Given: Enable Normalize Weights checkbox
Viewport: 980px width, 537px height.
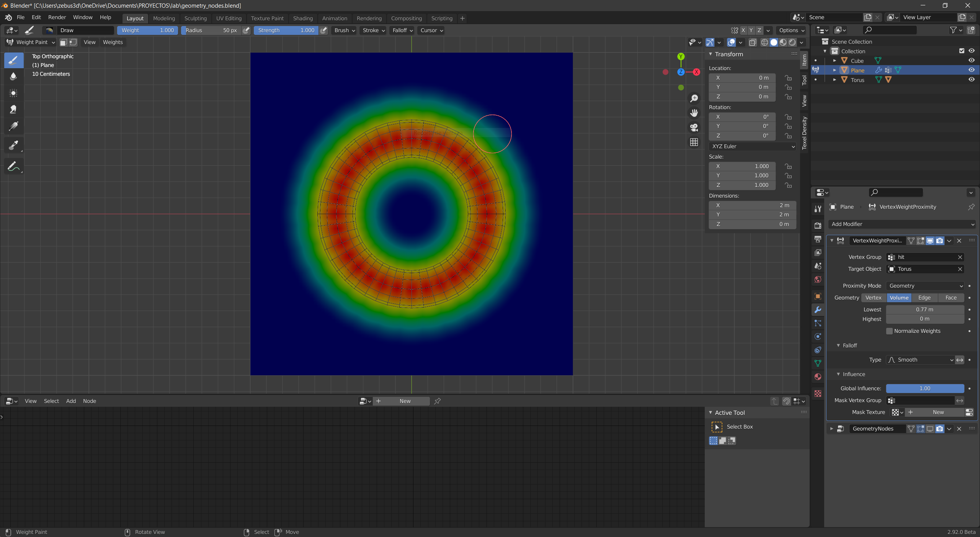Looking at the screenshot, I should pos(890,331).
